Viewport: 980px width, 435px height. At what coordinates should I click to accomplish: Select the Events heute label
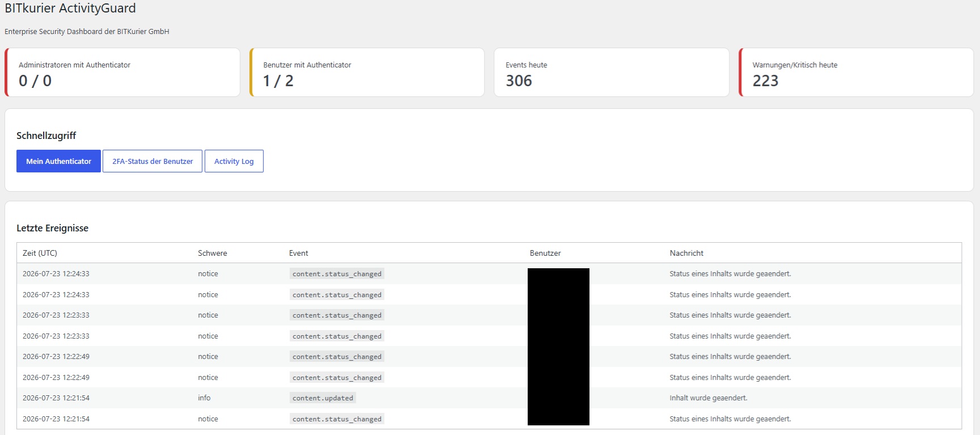click(527, 65)
